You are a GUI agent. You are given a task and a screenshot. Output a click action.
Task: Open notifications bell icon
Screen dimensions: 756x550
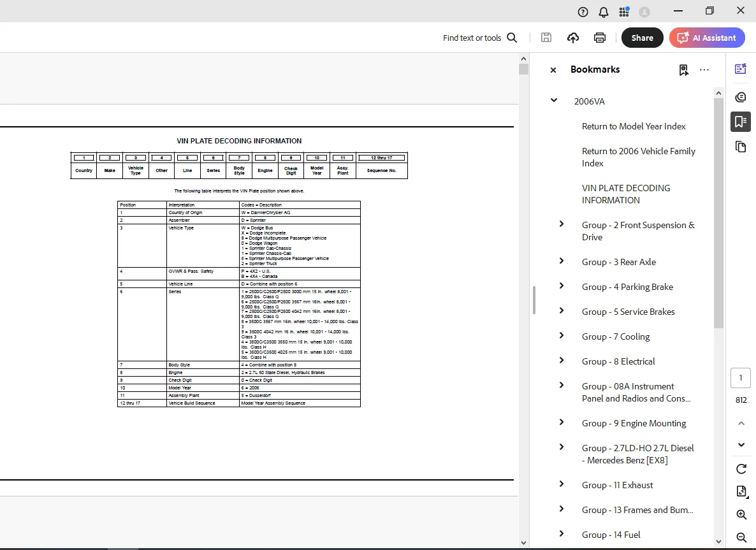[604, 12]
